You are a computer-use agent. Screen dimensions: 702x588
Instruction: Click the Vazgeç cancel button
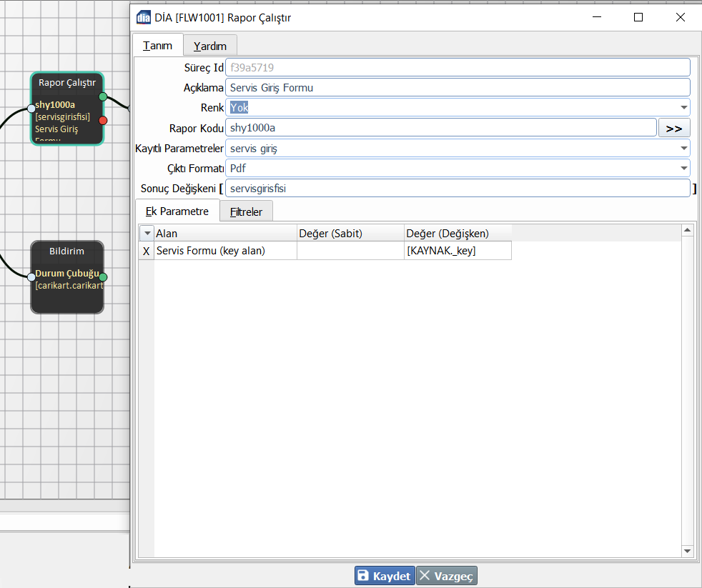[447, 576]
